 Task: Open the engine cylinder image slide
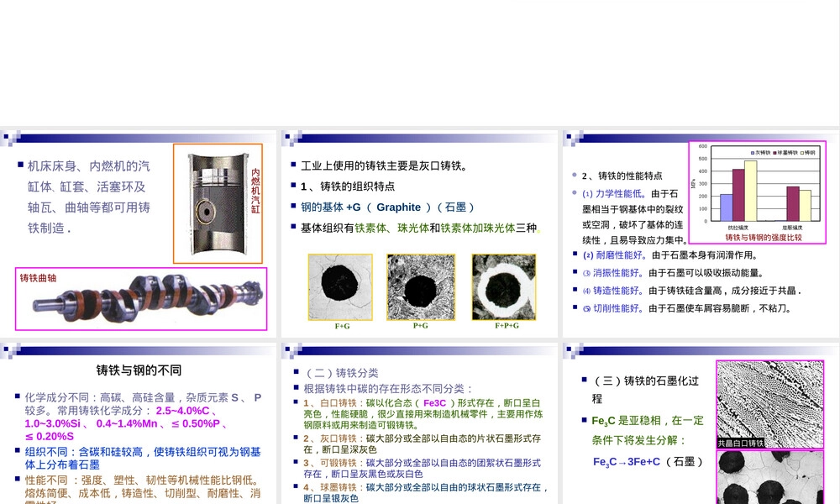[218, 203]
